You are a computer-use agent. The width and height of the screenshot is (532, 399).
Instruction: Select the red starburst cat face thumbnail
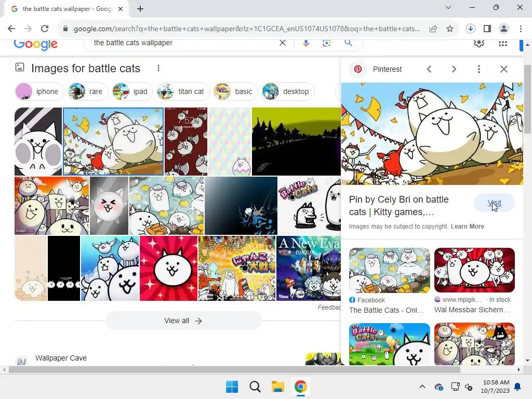(169, 269)
